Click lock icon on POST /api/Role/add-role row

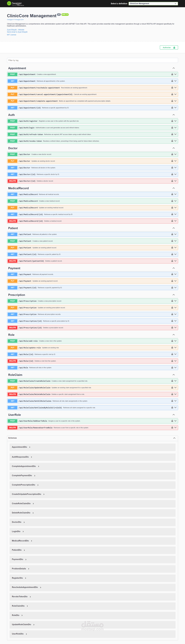pyautogui.click(x=172, y=341)
